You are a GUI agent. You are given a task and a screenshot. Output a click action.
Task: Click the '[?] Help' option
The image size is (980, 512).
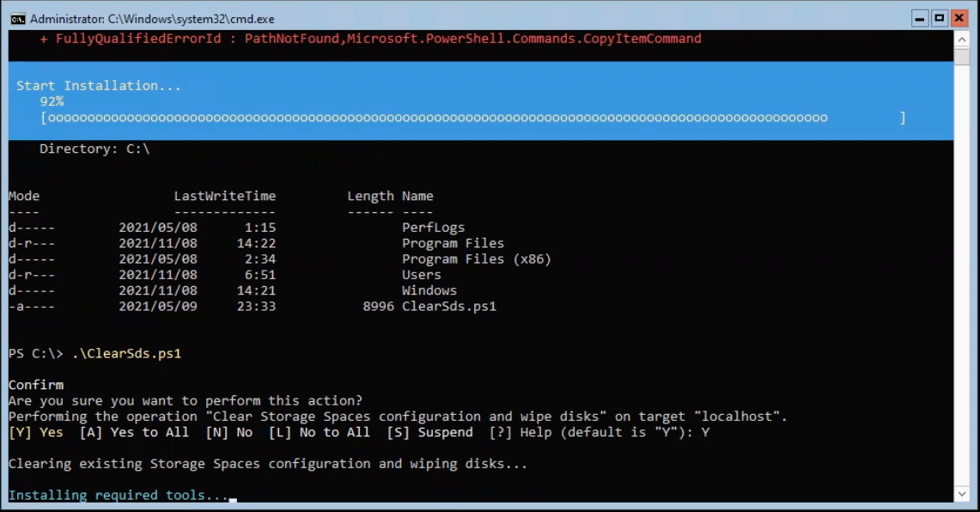520,432
